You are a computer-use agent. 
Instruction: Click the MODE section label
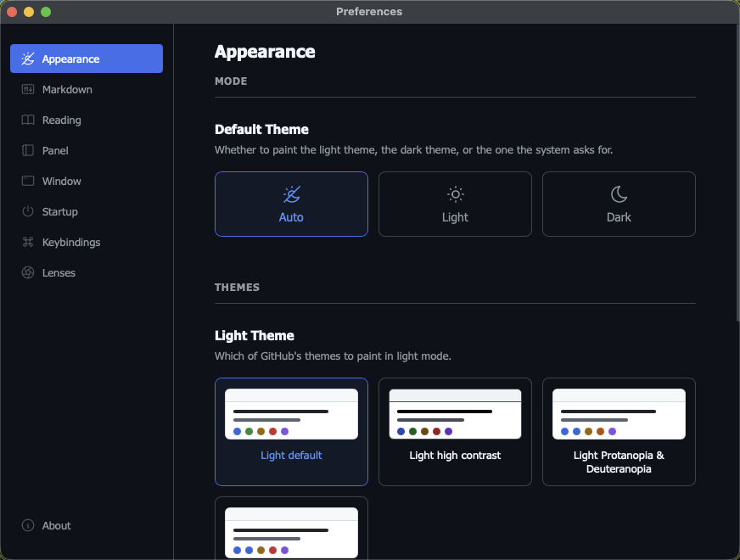[x=231, y=81]
